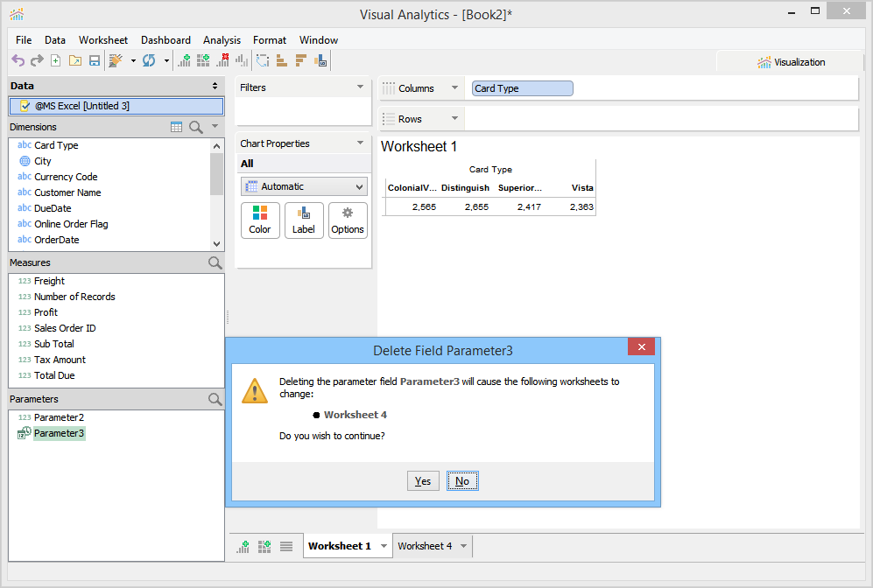The width and height of the screenshot is (873, 588).
Task: Click the Undo arrow in the toolbar
Action: [x=18, y=60]
